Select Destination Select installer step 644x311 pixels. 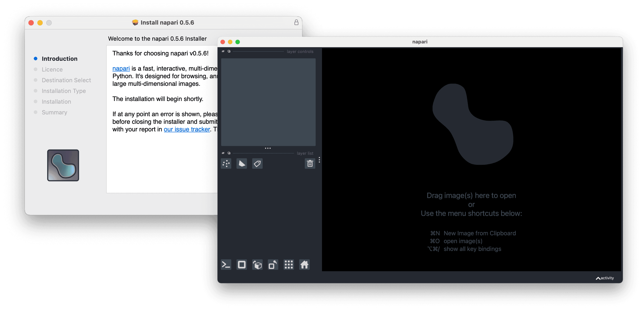coord(66,80)
